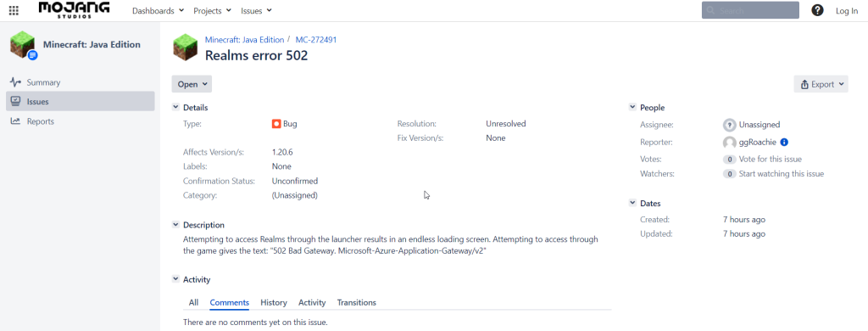Open the Dashboards dropdown menu

point(159,10)
